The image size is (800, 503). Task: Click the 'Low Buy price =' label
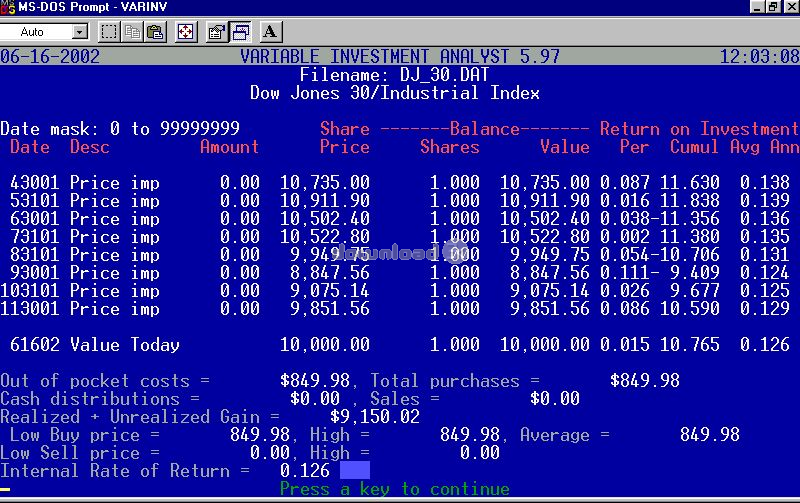85,435
